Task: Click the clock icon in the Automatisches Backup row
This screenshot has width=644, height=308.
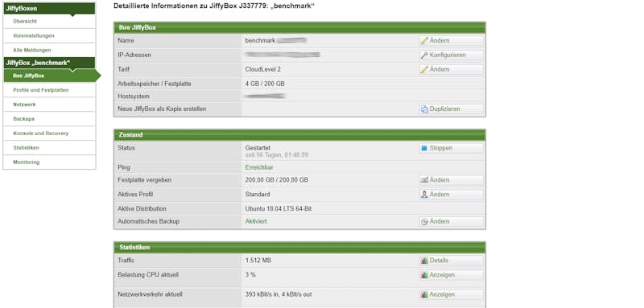Action: click(424, 221)
